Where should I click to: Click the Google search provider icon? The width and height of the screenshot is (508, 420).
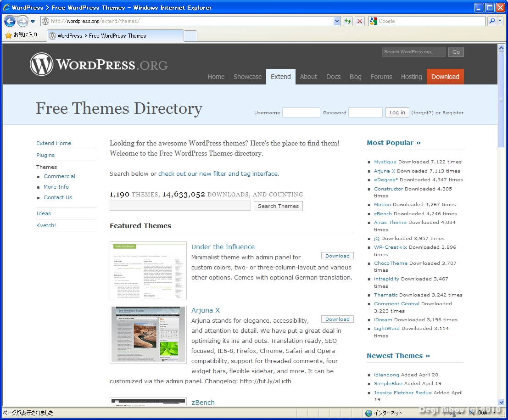pyautogui.click(x=373, y=21)
